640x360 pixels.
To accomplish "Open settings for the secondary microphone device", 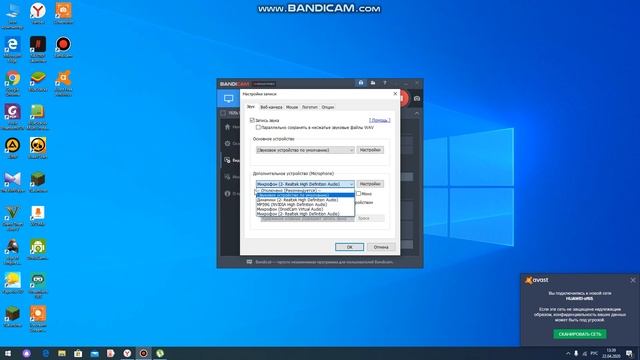I will tap(370, 184).
